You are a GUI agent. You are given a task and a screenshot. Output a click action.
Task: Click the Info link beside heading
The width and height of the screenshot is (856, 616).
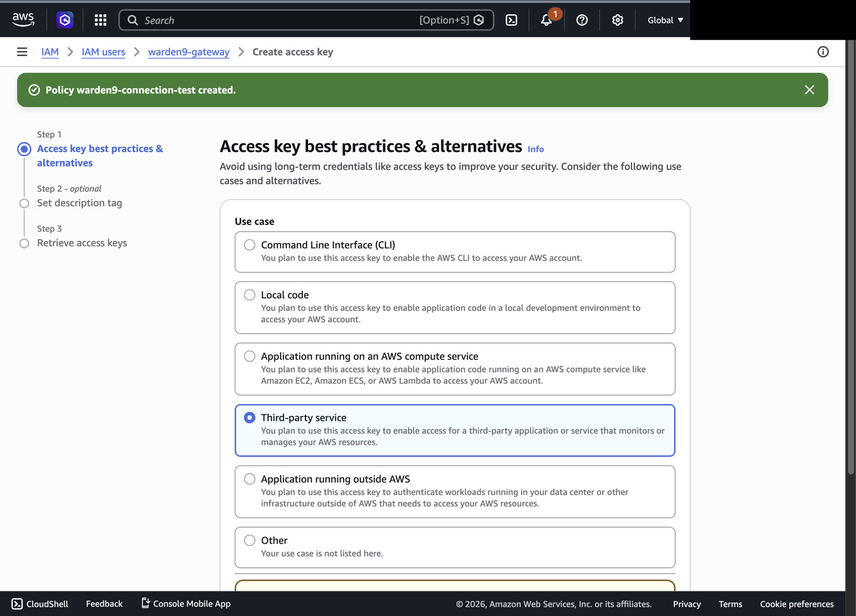point(536,149)
